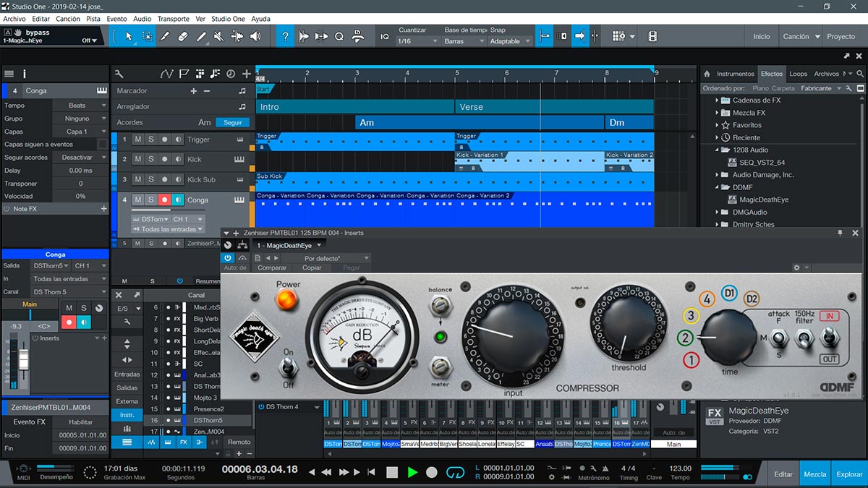Click the question mark help icon

point(286,36)
